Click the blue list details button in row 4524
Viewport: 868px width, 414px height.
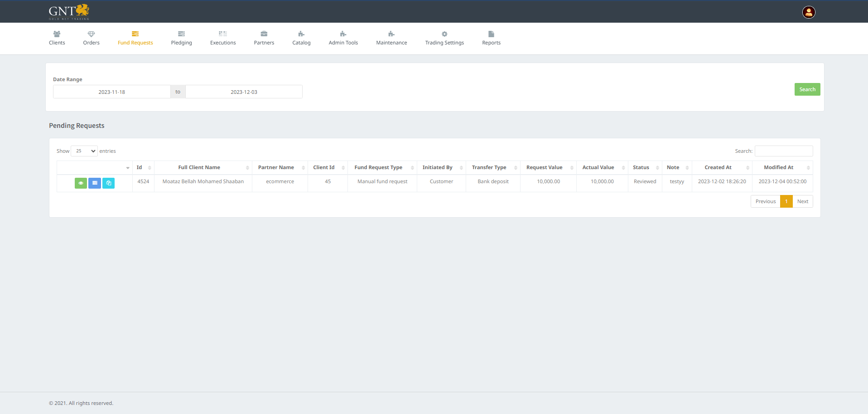pyautogui.click(x=95, y=183)
